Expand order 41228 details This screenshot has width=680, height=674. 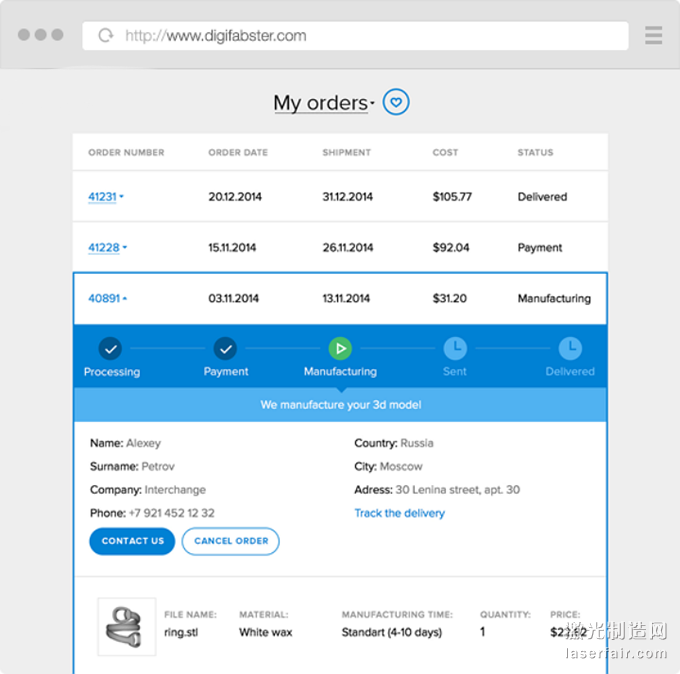106,248
